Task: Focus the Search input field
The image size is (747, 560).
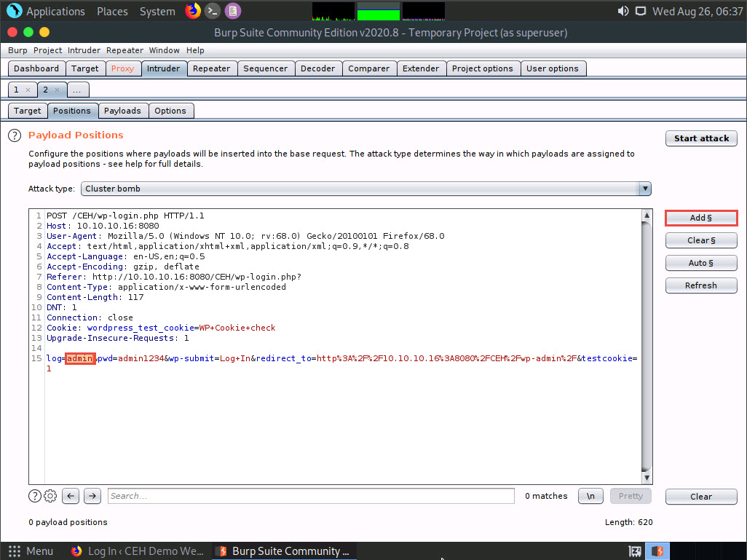Action: (311, 496)
